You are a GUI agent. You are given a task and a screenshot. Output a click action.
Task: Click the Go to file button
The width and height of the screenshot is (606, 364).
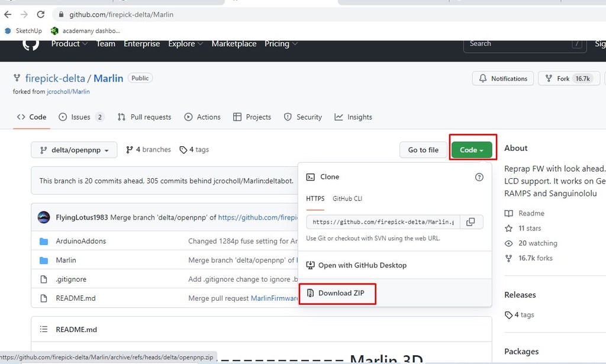[423, 150]
